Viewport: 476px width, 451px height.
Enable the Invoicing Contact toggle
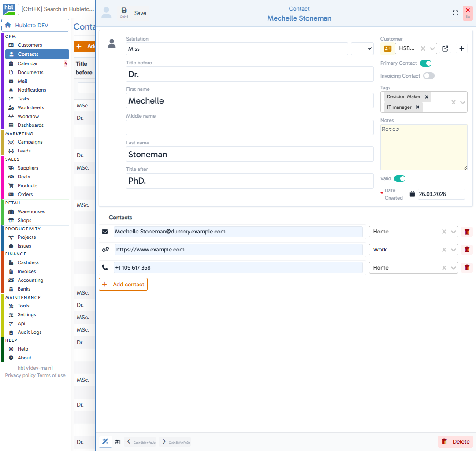point(428,76)
